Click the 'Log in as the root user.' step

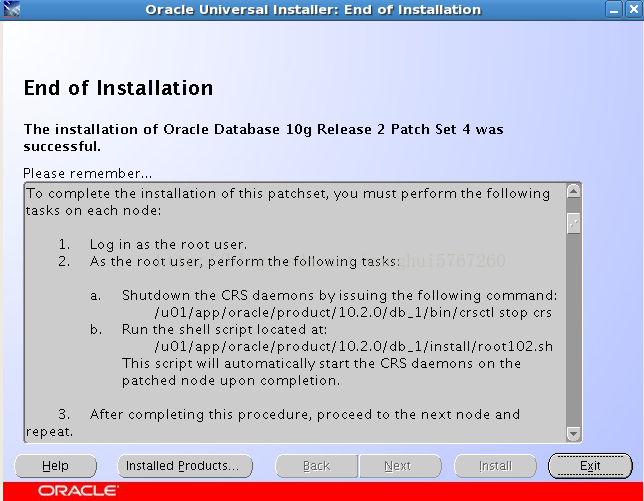click(168, 245)
